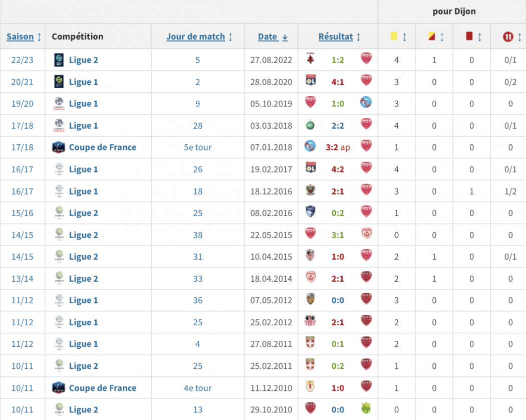Open Coupe de France link for 11.12.2010
This screenshot has height=420, width=526.
[x=103, y=388]
